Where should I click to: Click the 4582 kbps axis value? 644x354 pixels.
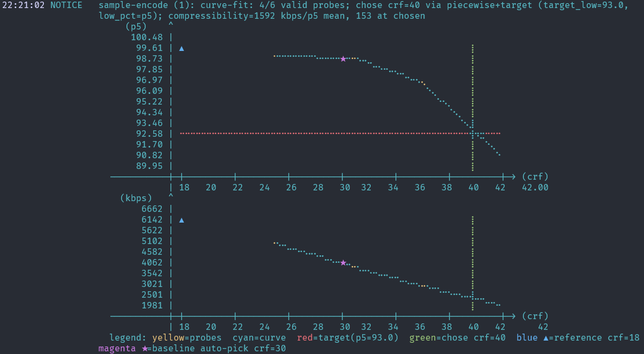(x=152, y=252)
